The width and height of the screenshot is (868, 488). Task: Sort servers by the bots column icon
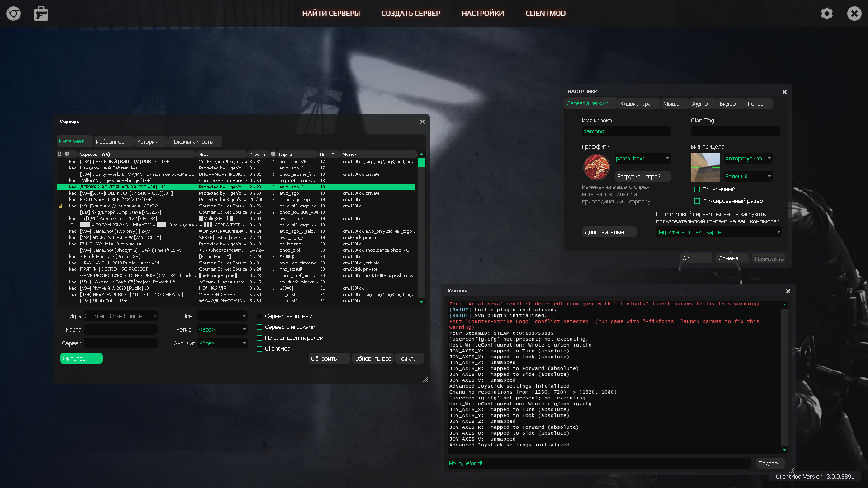pyautogui.click(x=273, y=154)
